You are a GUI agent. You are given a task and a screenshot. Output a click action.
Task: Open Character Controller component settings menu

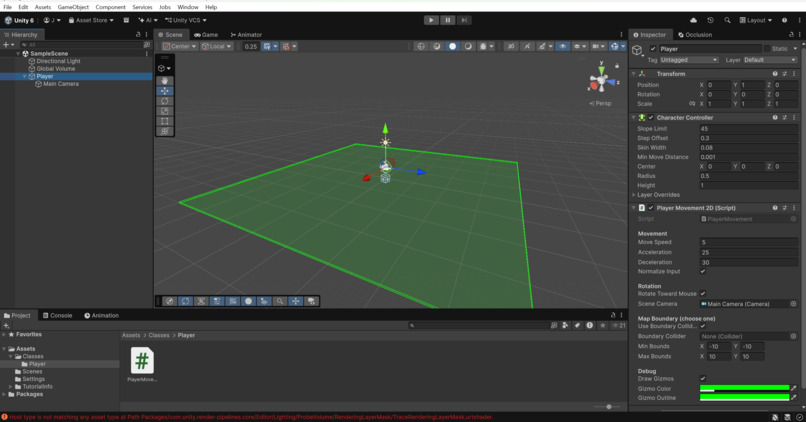794,117
